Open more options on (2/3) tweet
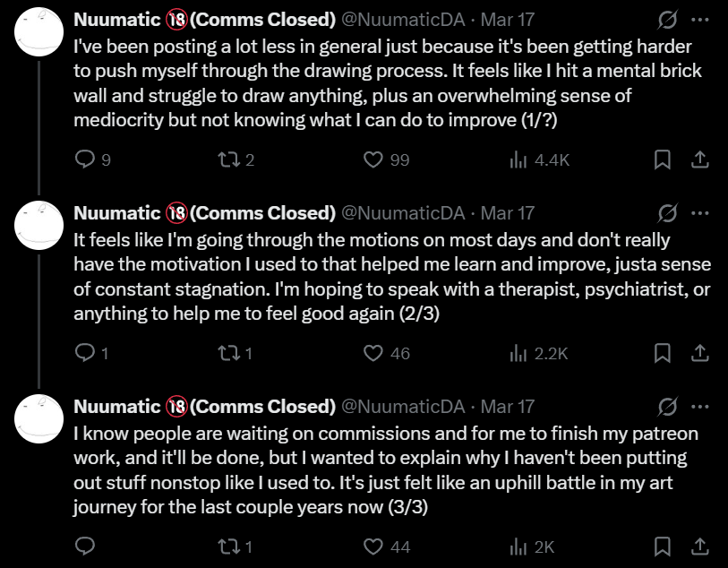 pyautogui.click(x=701, y=212)
